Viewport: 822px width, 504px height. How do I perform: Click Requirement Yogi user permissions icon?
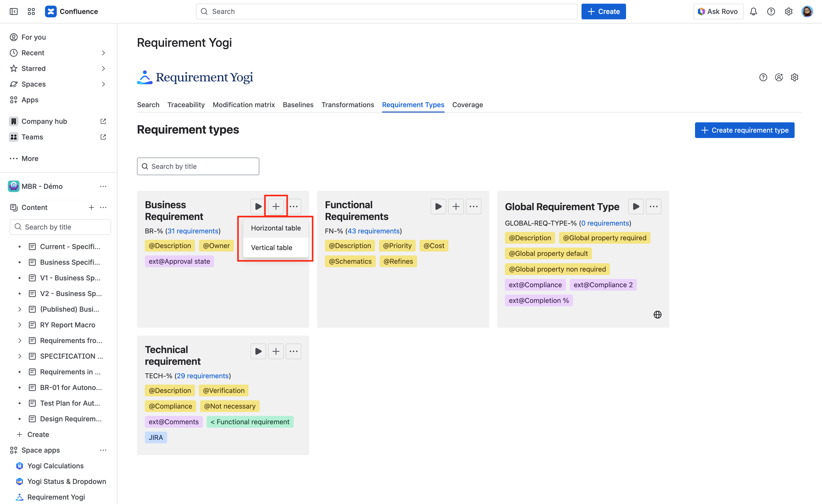[x=779, y=77]
